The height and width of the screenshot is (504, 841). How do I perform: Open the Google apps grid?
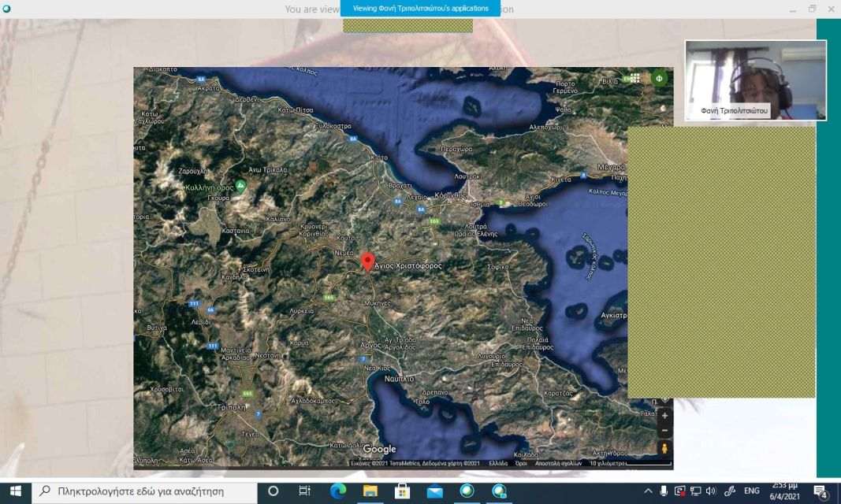(x=635, y=78)
